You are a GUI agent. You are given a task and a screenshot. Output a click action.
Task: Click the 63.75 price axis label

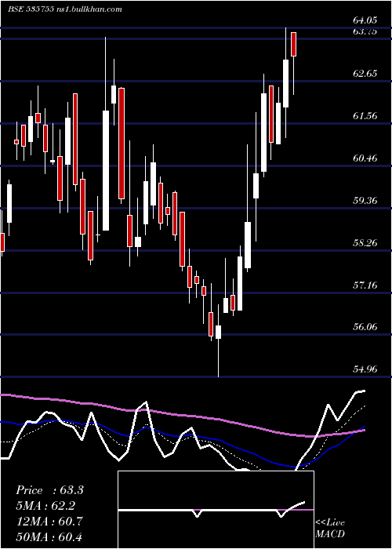(x=365, y=31)
